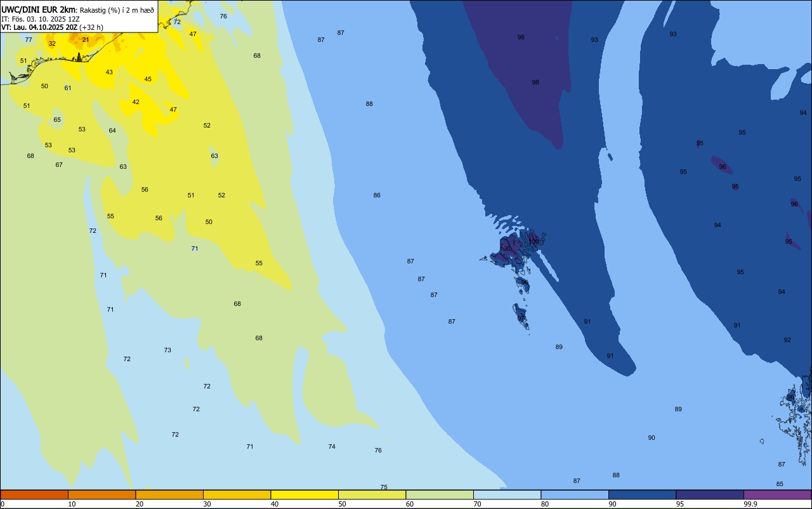Click the map value 43
This screenshot has height=509, width=812.
click(x=109, y=72)
